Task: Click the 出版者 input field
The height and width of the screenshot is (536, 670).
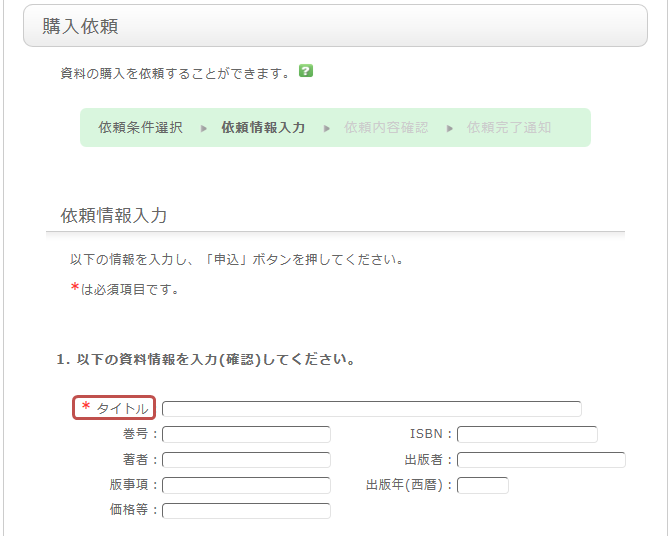Action: (x=541, y=460)
